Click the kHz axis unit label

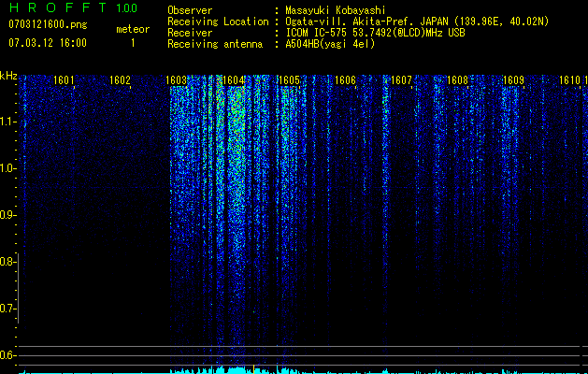click(x=8, y=76)
